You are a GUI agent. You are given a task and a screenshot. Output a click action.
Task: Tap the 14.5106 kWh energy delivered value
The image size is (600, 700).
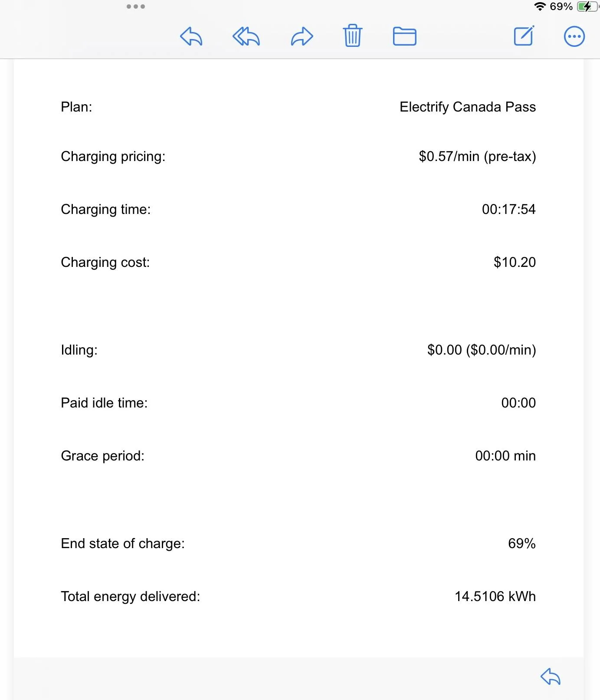(x=495, y=596)
